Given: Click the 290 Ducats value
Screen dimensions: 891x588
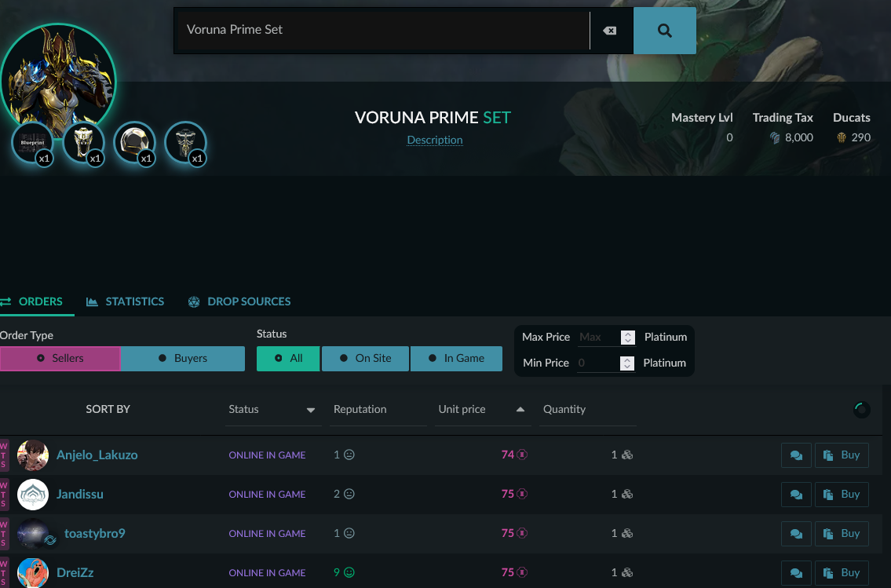Looking at the screenshot, I should click(x=861, y=137).
